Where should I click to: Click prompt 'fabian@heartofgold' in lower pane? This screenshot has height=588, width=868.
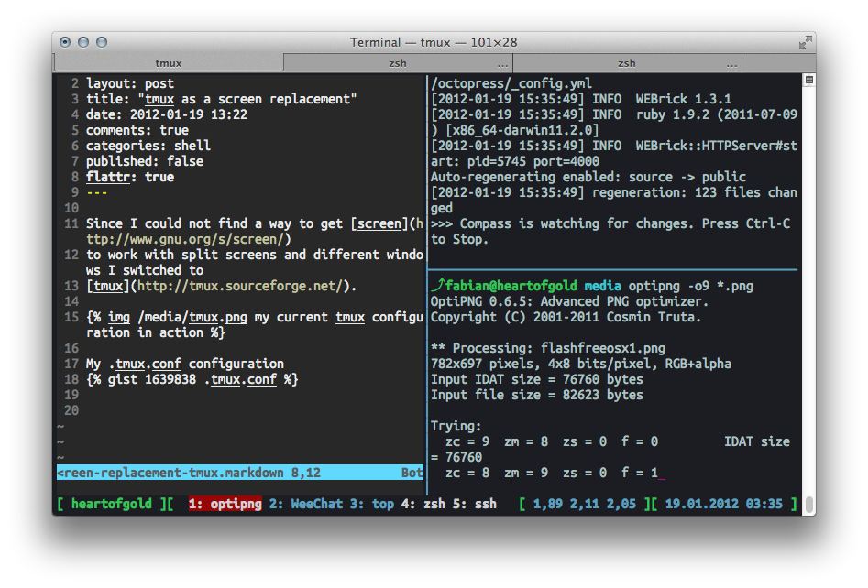tap(511, 286)
